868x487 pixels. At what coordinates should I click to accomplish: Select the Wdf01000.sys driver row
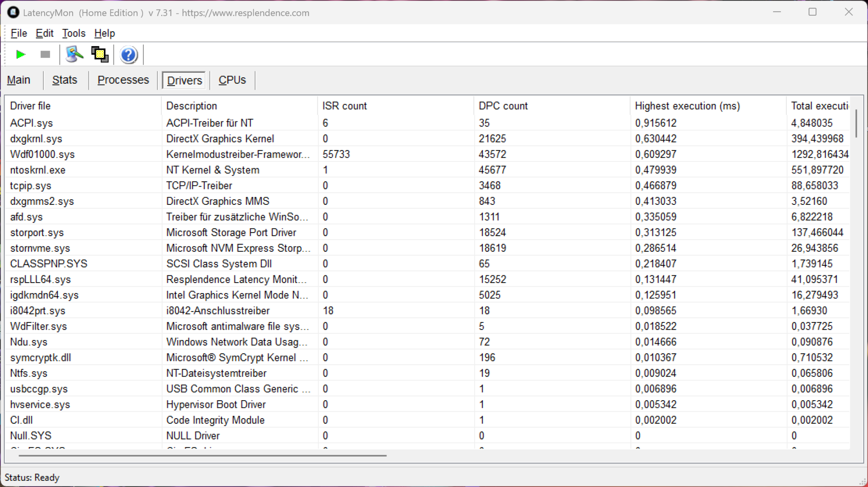42,154
